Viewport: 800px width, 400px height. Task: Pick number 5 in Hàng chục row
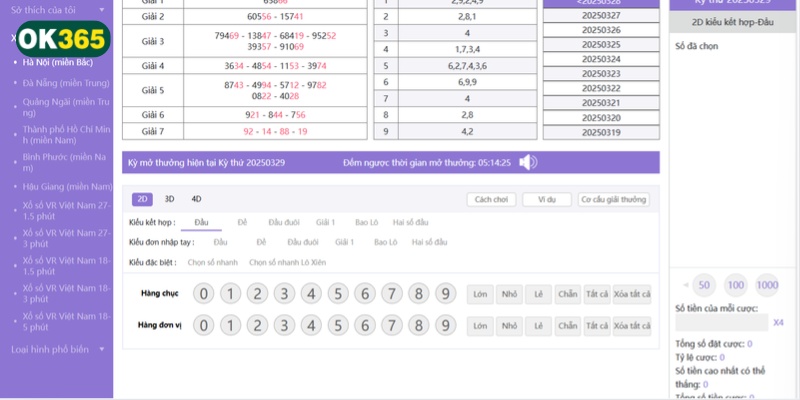pos(338,293)
